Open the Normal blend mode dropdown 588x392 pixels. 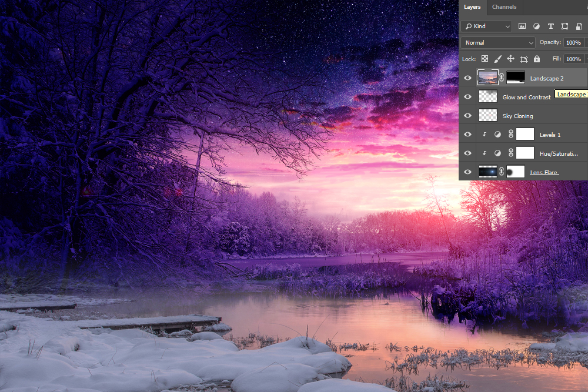pyautogui.click(x=498, y=43)
